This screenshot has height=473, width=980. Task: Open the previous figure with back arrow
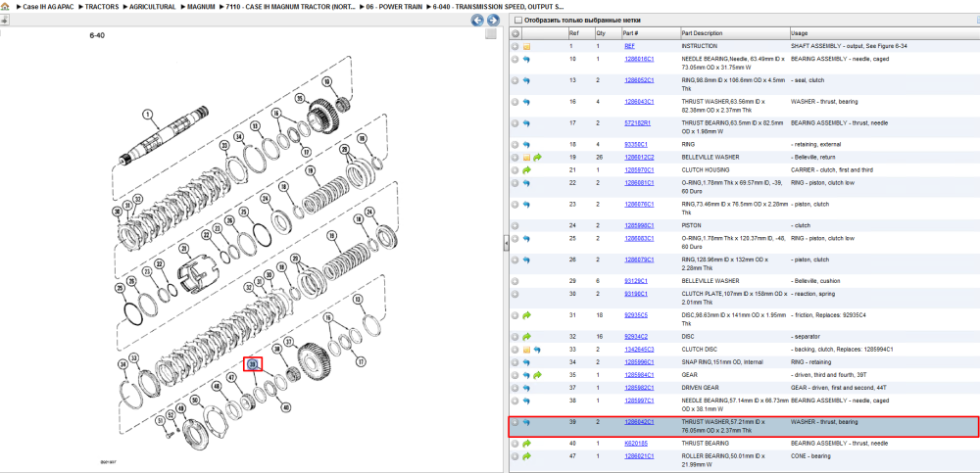[x=477, y=21]
